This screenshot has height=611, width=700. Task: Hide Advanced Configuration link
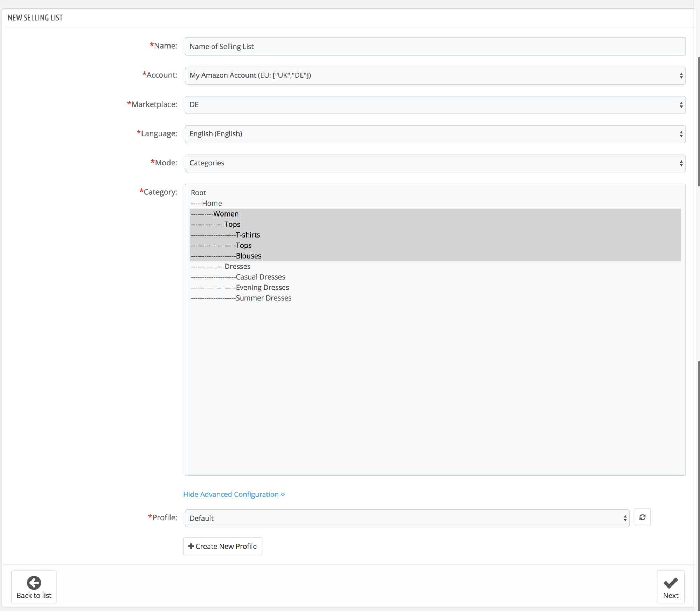(x=234, y=494)
